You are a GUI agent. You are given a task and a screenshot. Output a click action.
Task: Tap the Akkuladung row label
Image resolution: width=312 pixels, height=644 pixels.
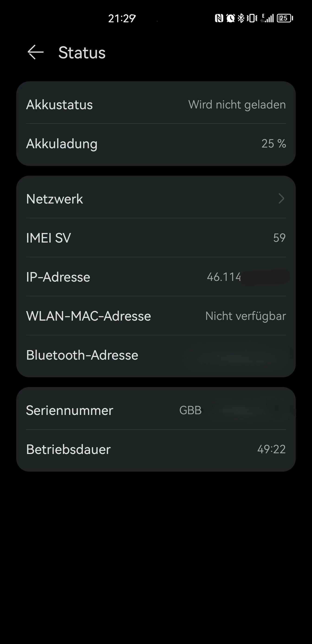[x=62, y=144]
